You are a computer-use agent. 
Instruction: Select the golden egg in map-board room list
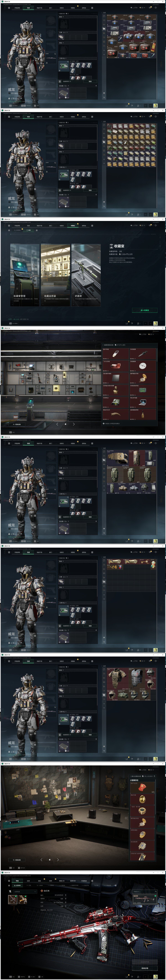[142, 799]
